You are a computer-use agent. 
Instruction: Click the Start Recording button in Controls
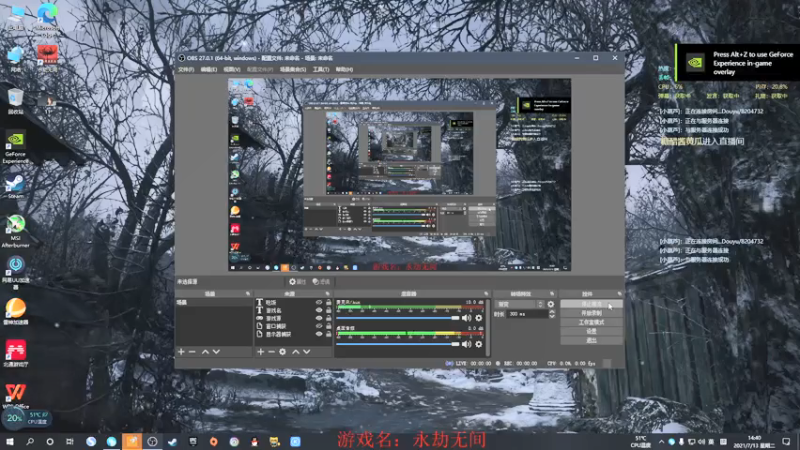click(x=591, y=313)
